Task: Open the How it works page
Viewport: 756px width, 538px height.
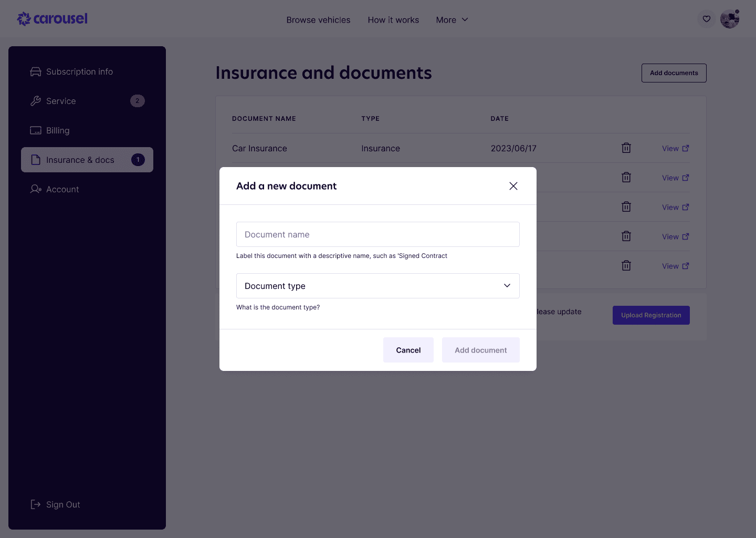Action: [393, 20]
